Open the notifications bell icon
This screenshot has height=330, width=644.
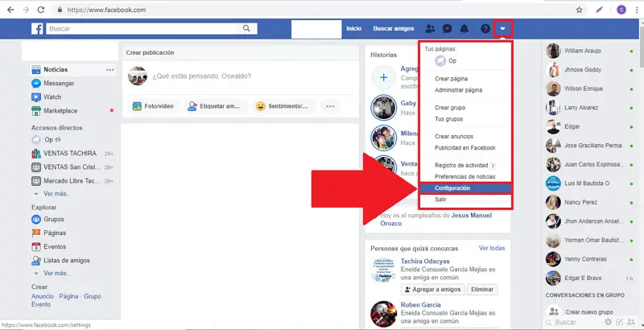coord(464,29)
